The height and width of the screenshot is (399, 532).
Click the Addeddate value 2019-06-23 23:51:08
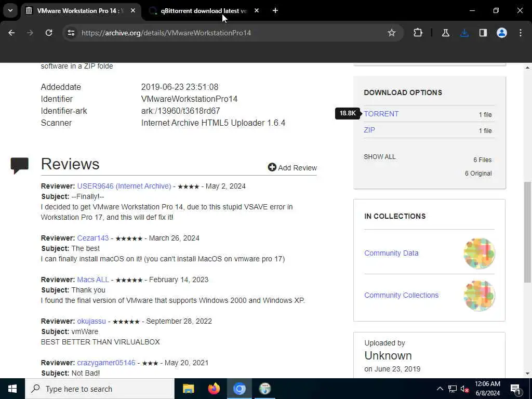(180, 87)
